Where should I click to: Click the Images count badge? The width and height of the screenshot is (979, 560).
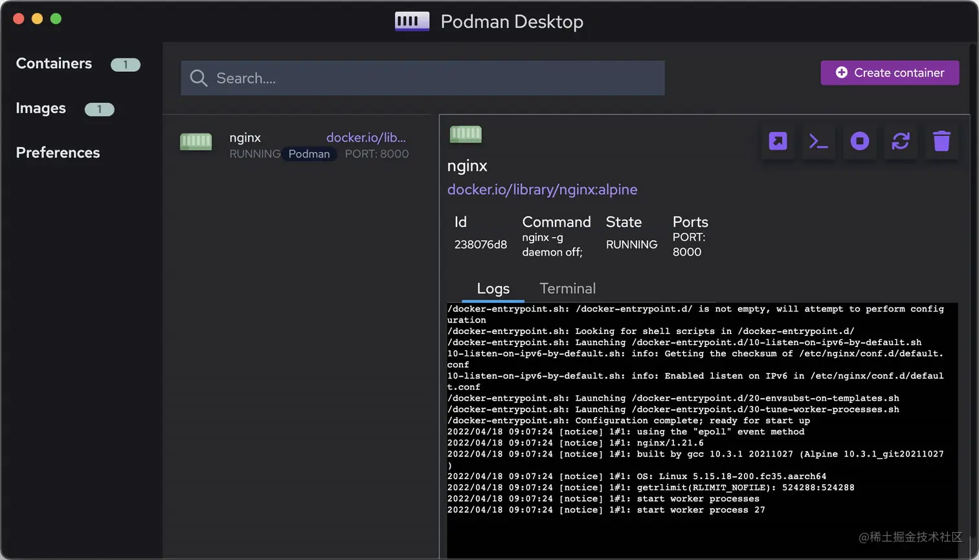pos(99,109)
